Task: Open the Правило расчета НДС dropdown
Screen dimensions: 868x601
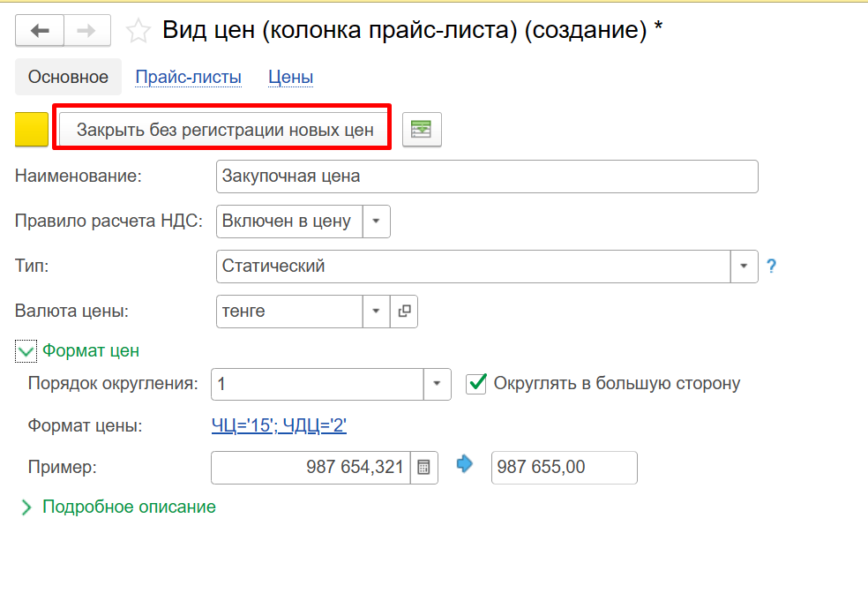Action: point(377,222)
